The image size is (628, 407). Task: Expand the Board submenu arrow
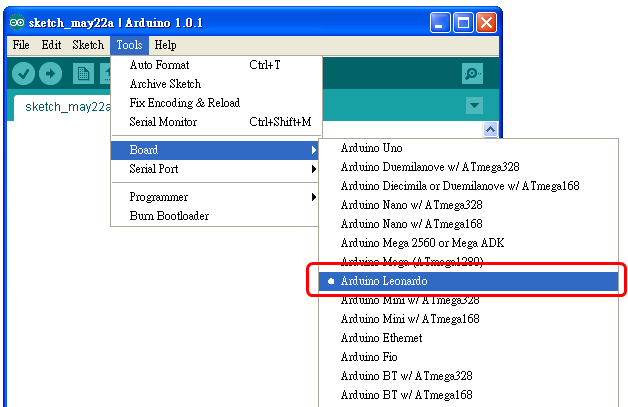click(x=314, y=150)
